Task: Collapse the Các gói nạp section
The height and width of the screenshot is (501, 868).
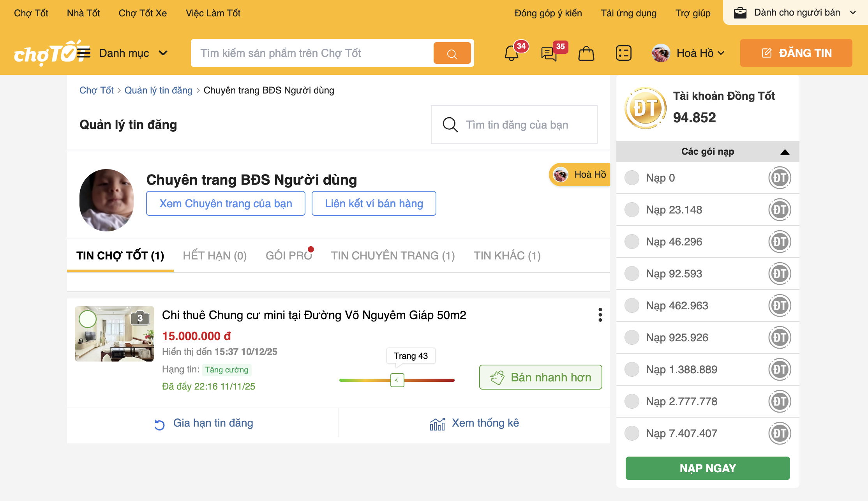Action: pos(785,152)
